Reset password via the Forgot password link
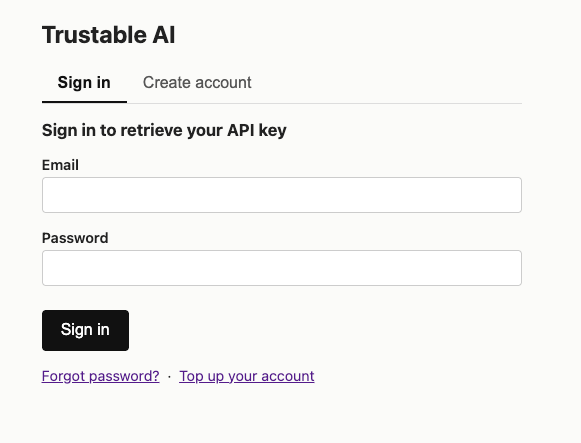This screenshot has height=443, width=581. tap(100, 376)
